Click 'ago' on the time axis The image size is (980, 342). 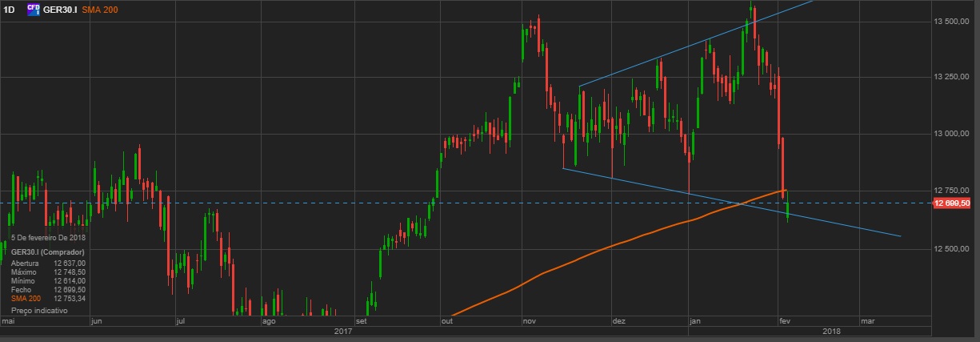click(269, 320)
